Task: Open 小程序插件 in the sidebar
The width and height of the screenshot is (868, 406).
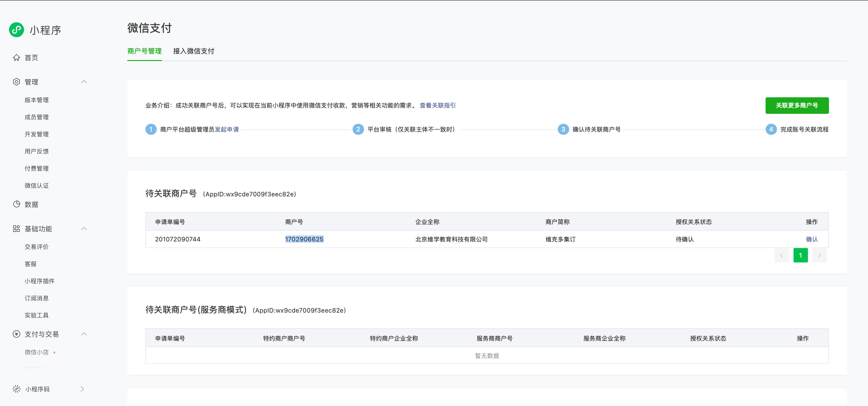Action: coord(40,281)
